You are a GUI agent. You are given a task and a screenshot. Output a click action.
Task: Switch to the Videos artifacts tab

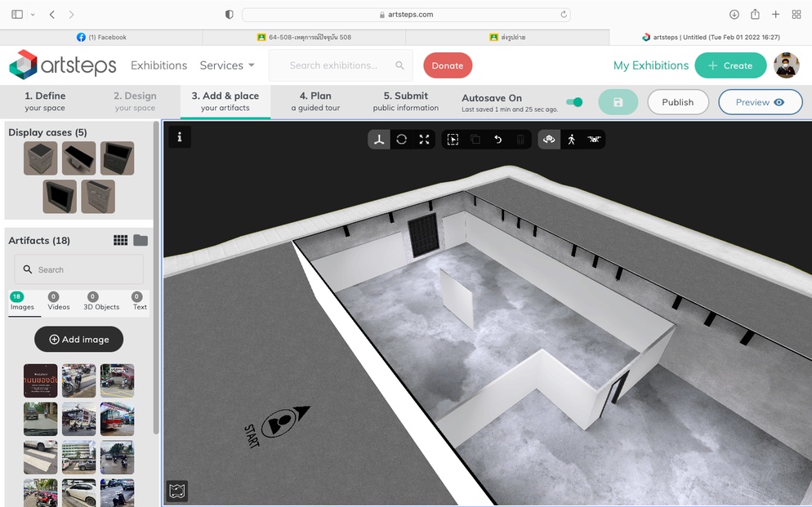[x=58, y=302]
